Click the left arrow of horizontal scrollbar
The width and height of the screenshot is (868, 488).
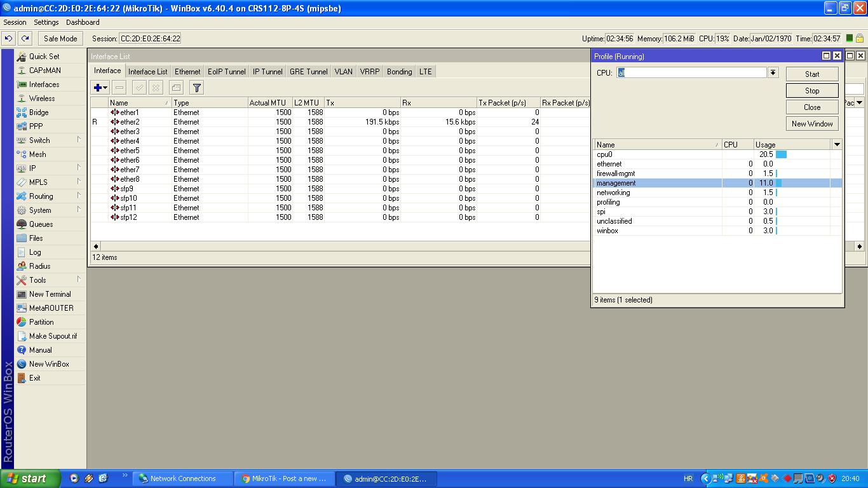pos(96,246)
